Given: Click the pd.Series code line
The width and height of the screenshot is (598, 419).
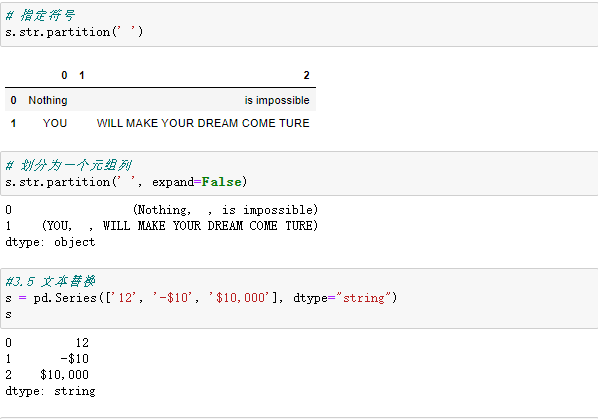Looking at the screenshot, I should [201, 298].
